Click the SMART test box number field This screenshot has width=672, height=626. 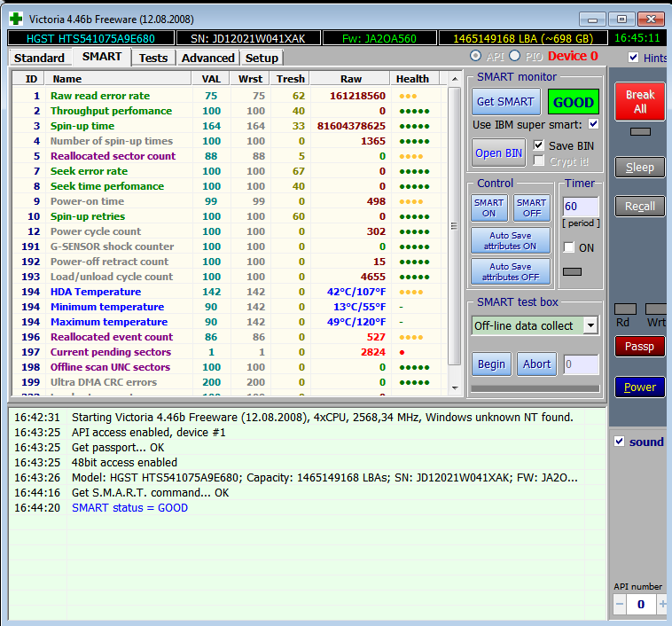pyautogui.click(x=582, y=364)
